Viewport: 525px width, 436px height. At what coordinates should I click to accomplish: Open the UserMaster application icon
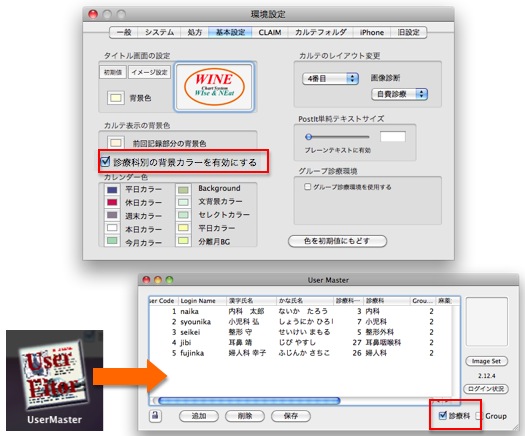[55, 380]
